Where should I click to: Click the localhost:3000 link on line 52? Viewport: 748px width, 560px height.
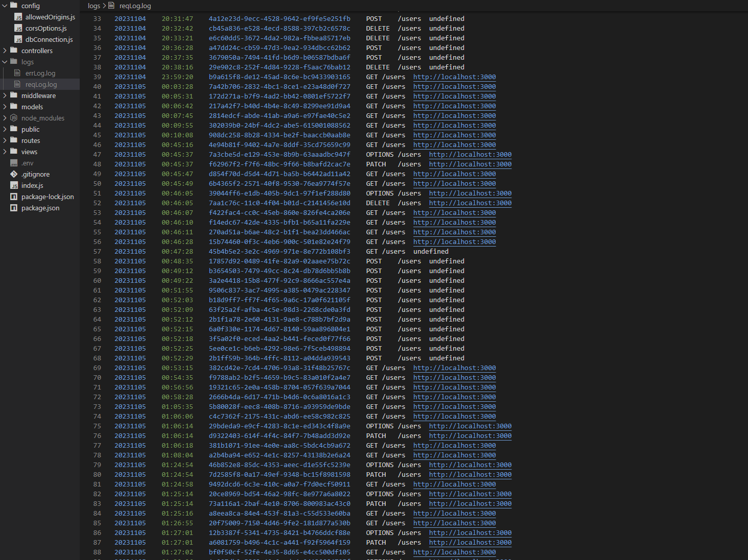[470, 203]
